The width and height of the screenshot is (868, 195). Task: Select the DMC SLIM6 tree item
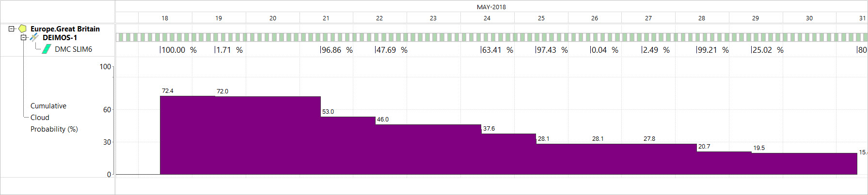pos(73,49)
